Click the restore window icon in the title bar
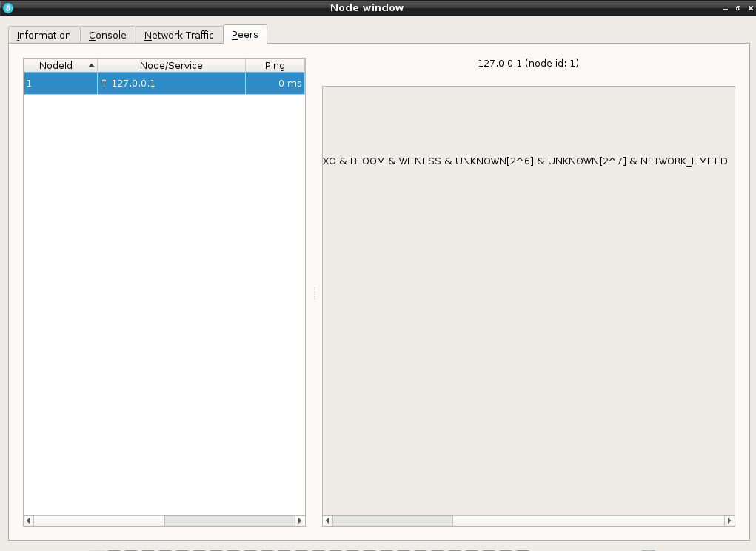The height and width of the screenshot is (551, 756). tap(737, 8)
